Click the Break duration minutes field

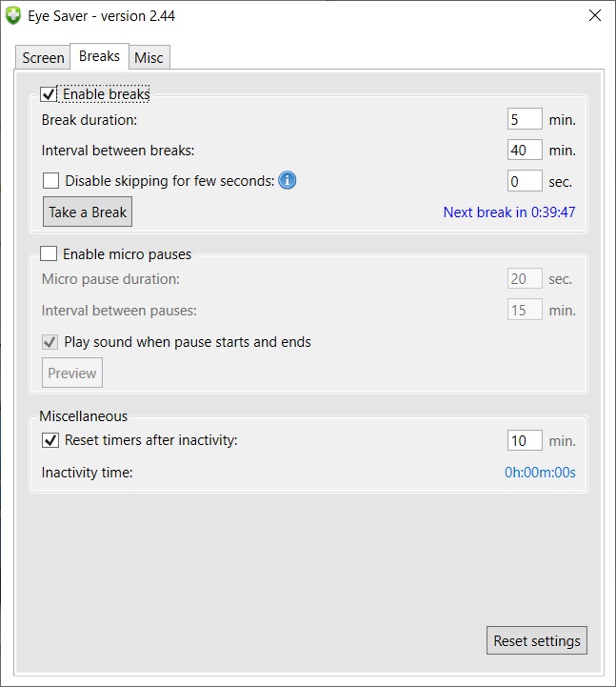(525, 120)
